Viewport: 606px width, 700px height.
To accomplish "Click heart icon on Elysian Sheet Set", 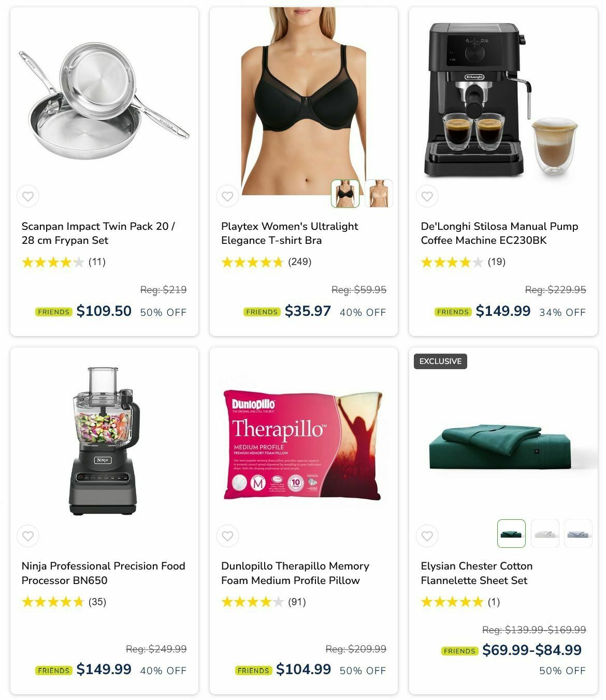I will [427, 536].
